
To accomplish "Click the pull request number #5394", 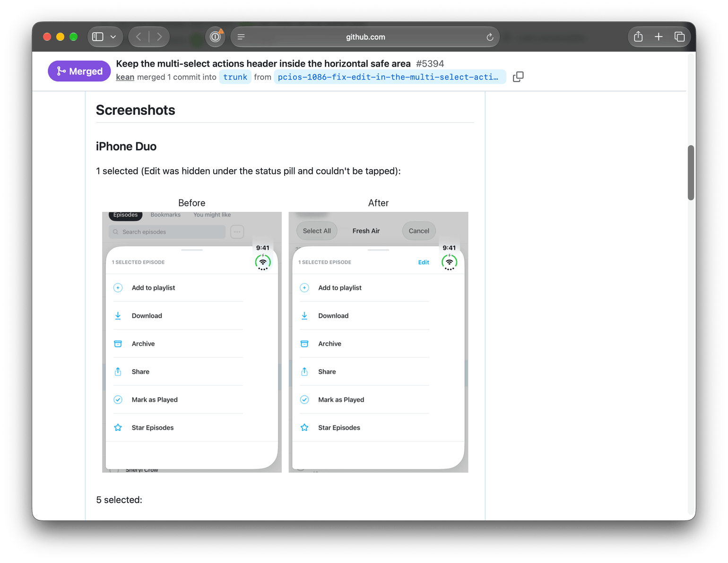I will pos(430,63).
